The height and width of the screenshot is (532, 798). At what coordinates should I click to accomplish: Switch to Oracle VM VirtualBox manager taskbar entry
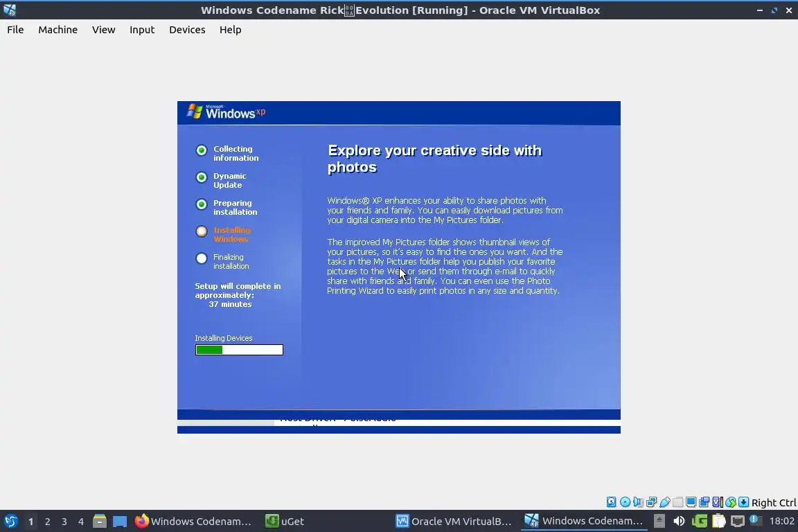(x=454, y=522)
